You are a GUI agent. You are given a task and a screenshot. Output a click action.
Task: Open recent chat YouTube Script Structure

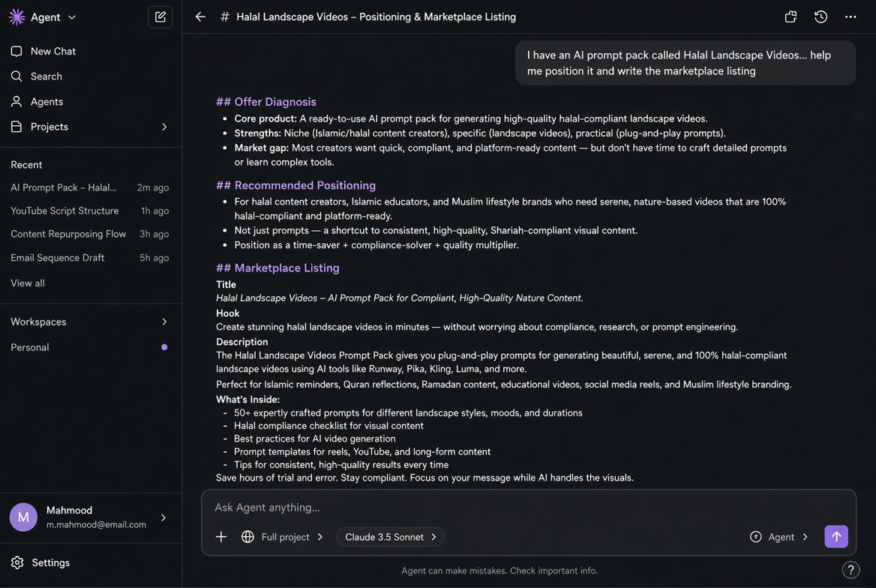[89, 211]
